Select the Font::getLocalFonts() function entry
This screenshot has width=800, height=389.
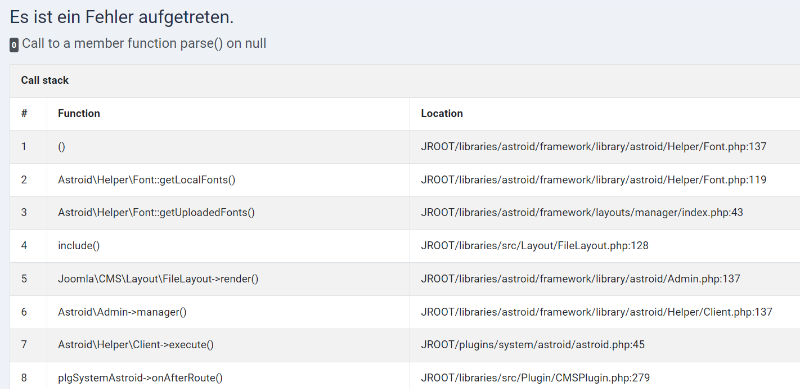[146, 180]
